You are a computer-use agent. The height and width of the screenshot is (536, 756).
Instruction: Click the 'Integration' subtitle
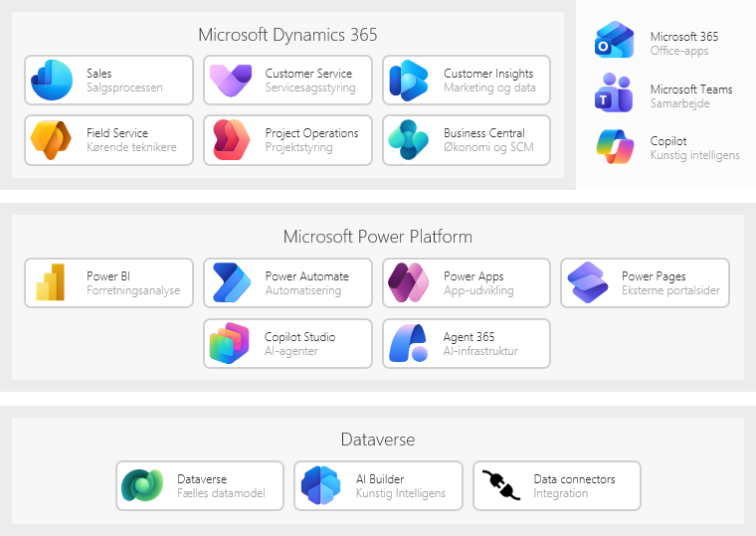click(561, 493)
